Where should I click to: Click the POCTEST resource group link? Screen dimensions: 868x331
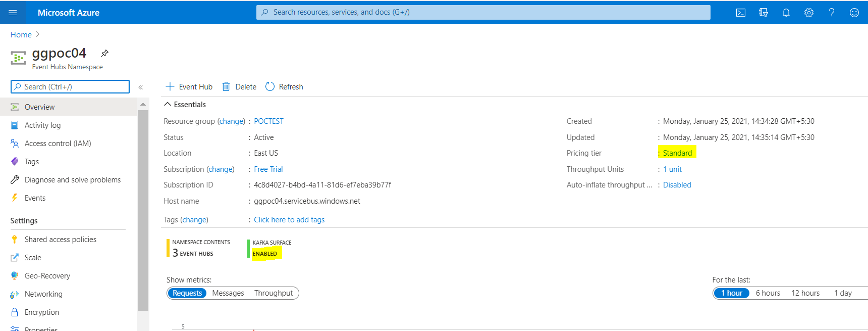coord(268,121)
